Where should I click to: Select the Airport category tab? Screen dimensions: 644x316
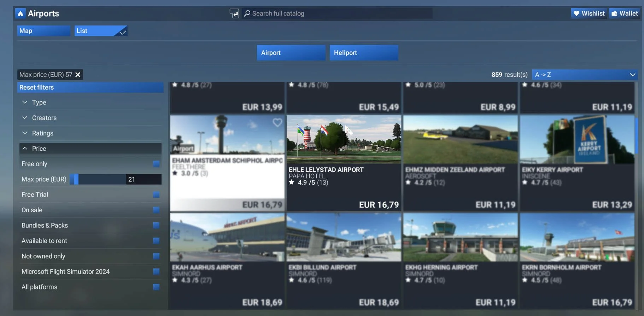pyautogui.click(x=291, y=53)
